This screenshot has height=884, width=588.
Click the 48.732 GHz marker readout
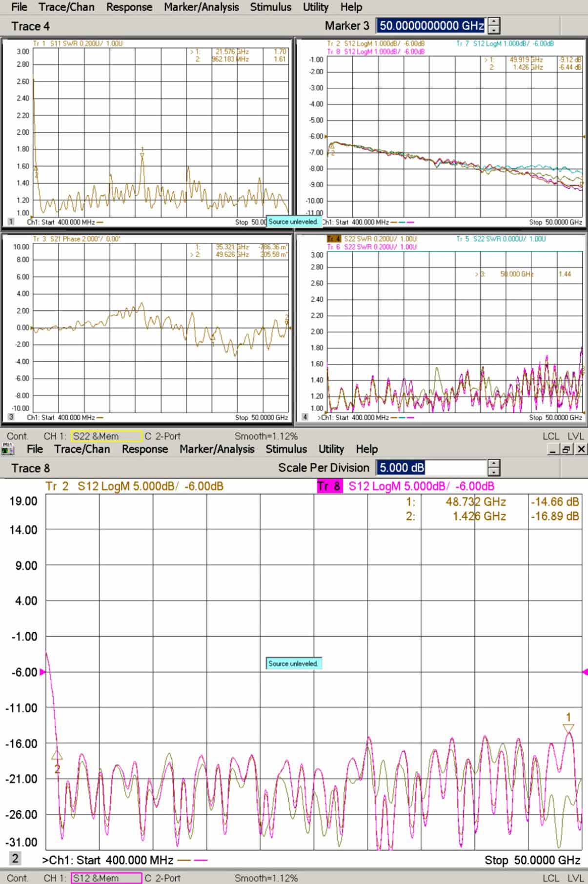point(476,502)
